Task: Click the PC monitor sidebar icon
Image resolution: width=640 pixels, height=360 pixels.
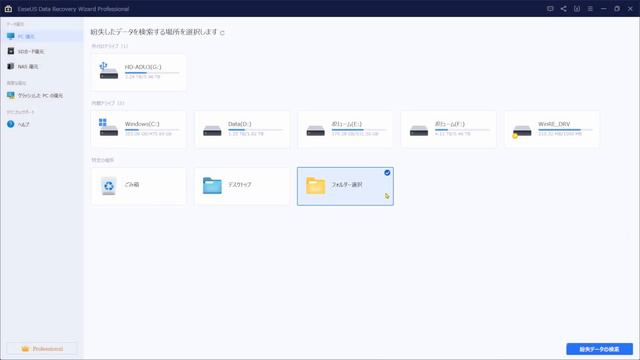Action: click(x=11, y=36)
